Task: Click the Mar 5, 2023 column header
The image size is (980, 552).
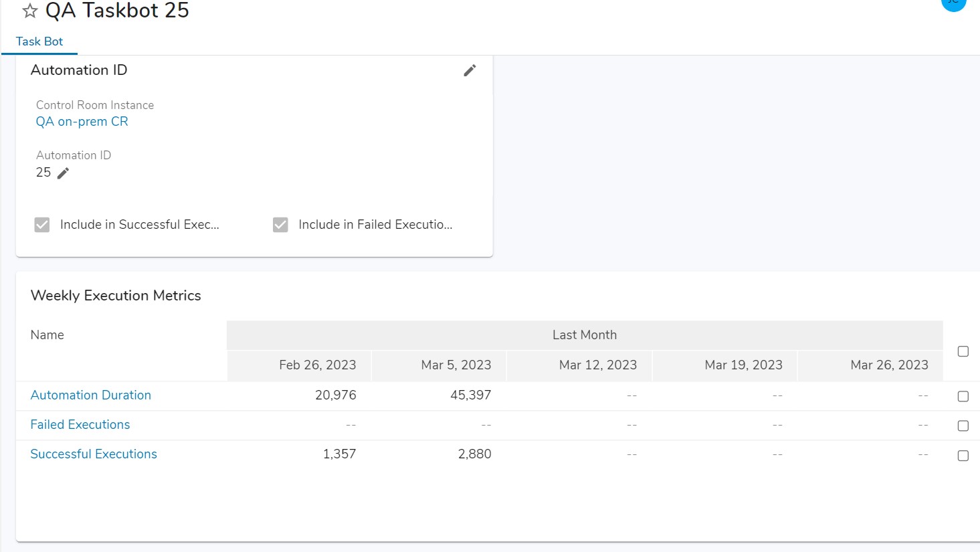Action: (x=456, y=365)
